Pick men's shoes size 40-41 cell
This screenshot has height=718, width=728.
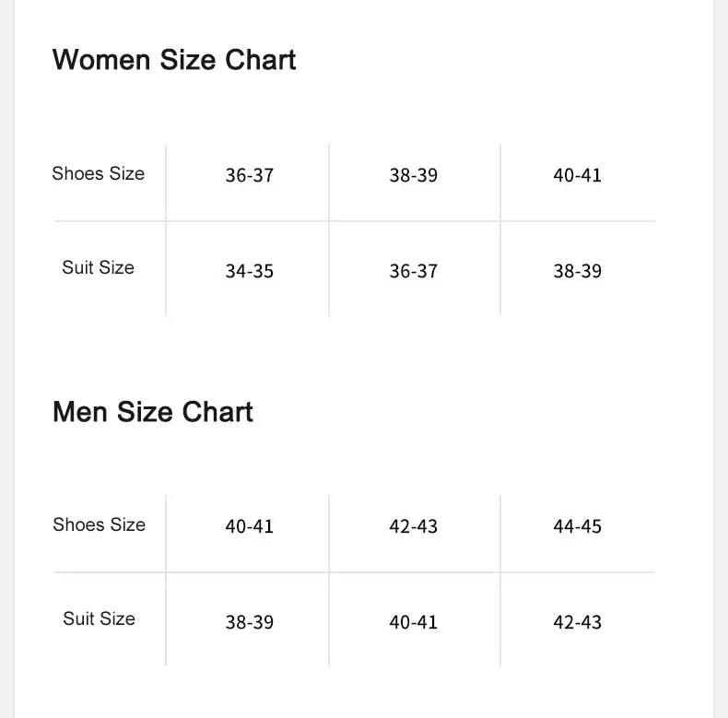pyautogui.click(x=249, y=526)
